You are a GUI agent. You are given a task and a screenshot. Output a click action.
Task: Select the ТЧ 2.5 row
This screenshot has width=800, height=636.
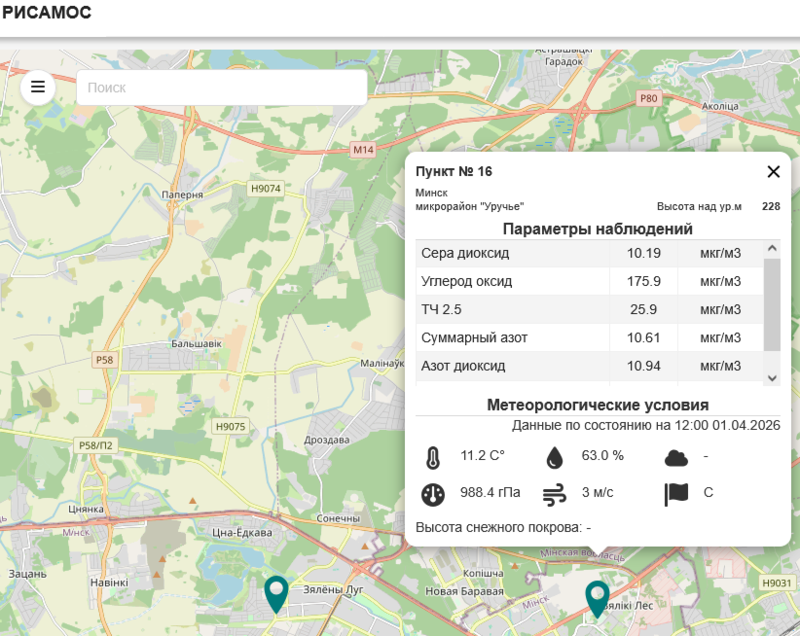(588, 309)
